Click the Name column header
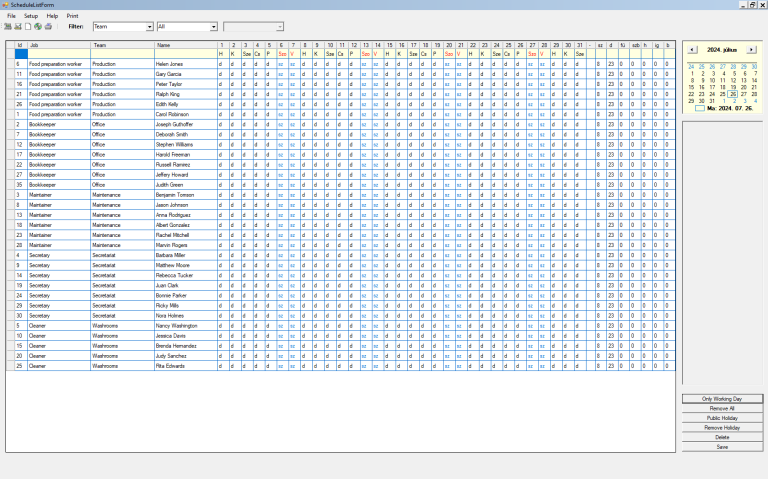 pos(184,45)
